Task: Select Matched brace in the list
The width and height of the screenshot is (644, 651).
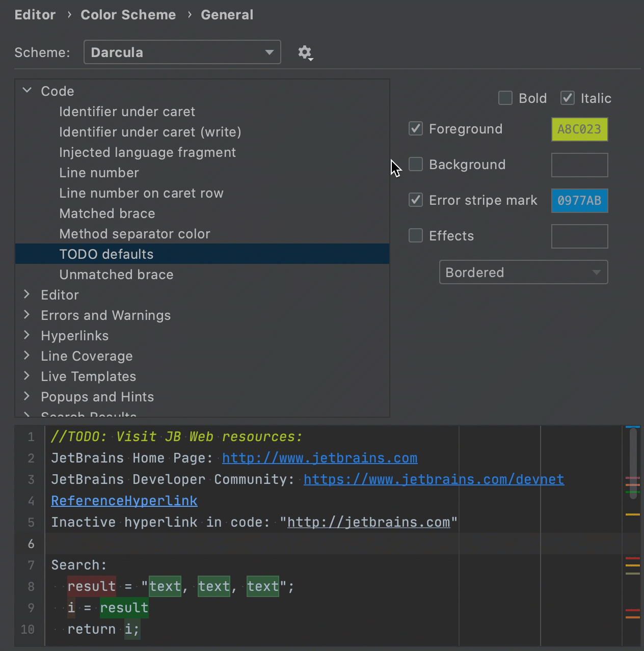Action: 107,213
